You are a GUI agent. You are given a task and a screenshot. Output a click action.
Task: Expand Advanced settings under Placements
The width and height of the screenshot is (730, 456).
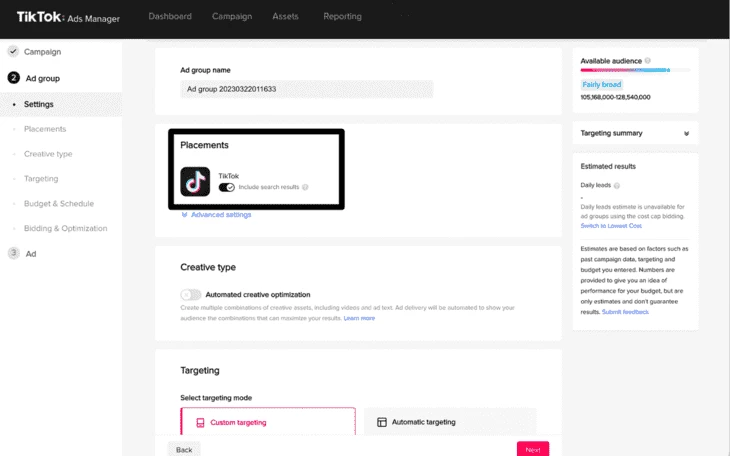(216, 215)
